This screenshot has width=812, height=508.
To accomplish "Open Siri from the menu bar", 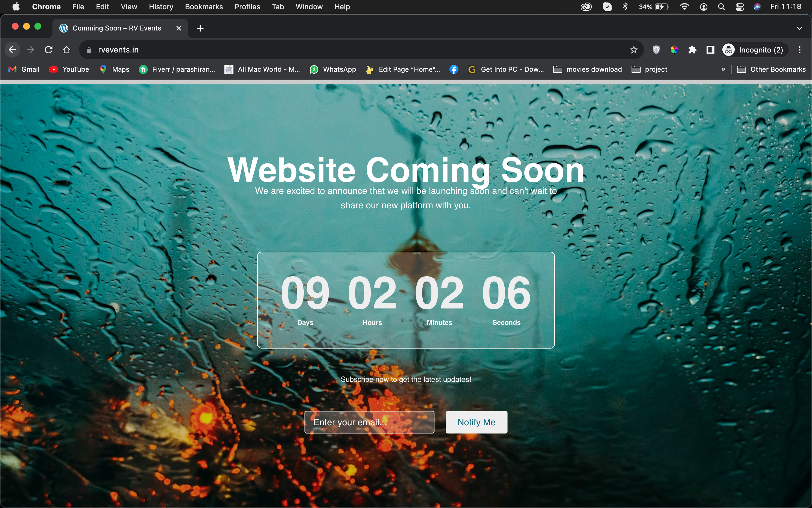I will pos(757,7).
